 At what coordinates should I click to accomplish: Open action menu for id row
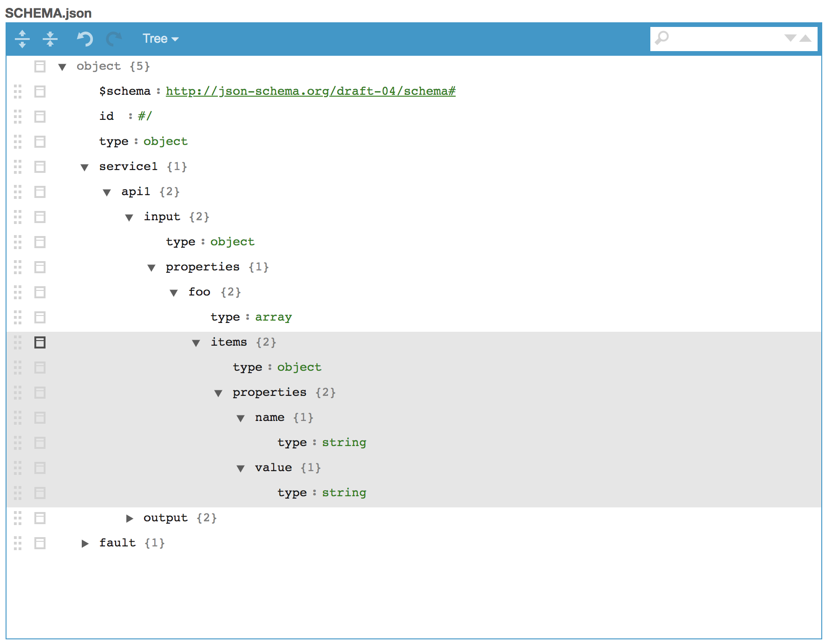coord(40,117)
